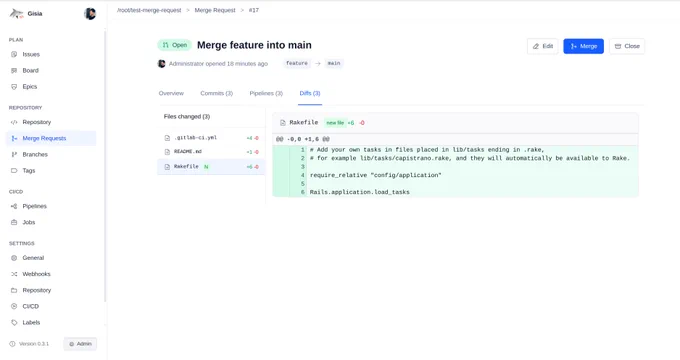
Task: Select .gitlab-ci.yml in the Files changed list
Action: pyautogui.click(x=211, y=138)
